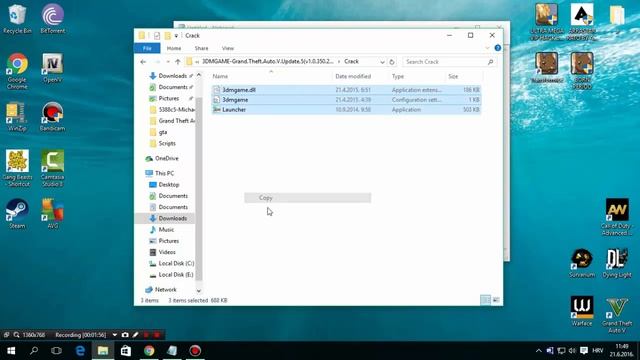Launch the Grand Theft Auto V shortcut
640x360 pixels.
click(617, 315)
